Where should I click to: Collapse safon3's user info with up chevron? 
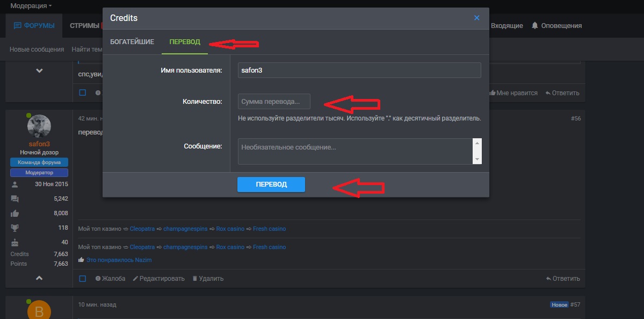pyautogui.click(x=39, y=278)
